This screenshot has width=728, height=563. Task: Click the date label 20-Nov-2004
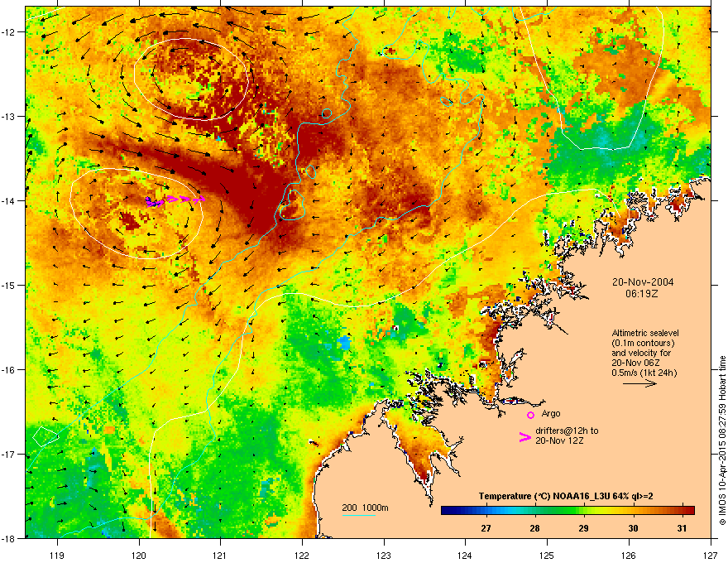click(643, 282)
